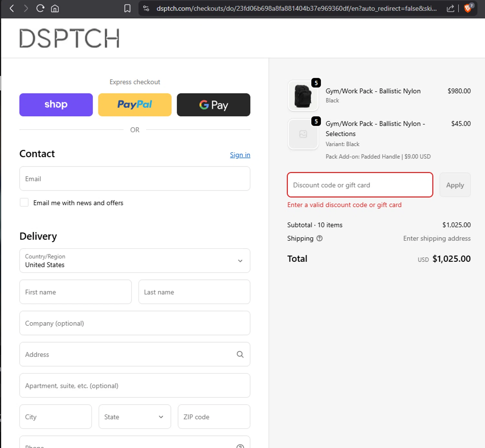
Task: Choose PayPal express checkout
Action: click(135, 105)
